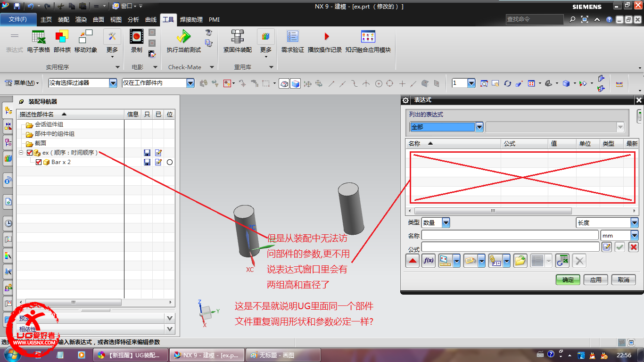Uncheck the Bar x 2 component checkbox
Image resolution: width=644 pixels, height=362 pixels.
[39, 162]
